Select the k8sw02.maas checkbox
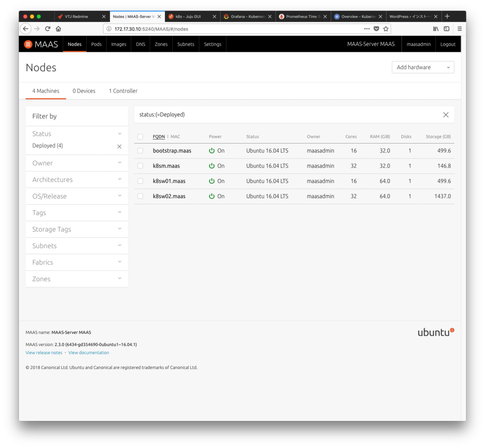485x448 pixels. point(140,196)
